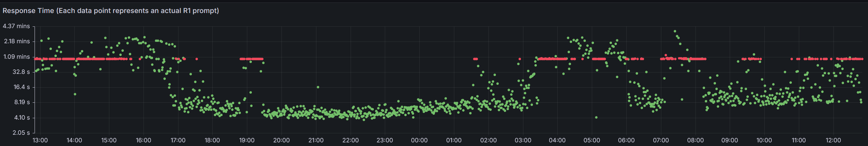Click the lone green point near 4.10 s after 05:00
The height and width of the screenshot is (146, 868).
[x=596, y=118]
